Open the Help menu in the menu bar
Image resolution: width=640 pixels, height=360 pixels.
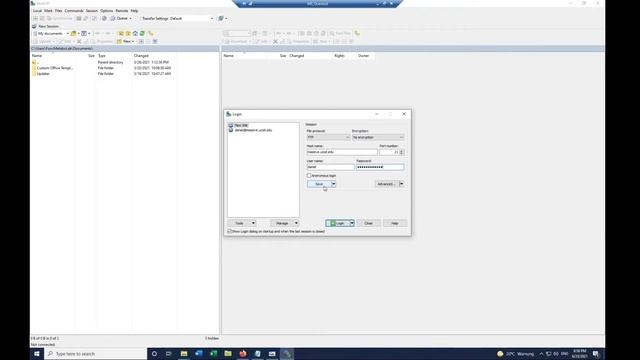(134, 11)
